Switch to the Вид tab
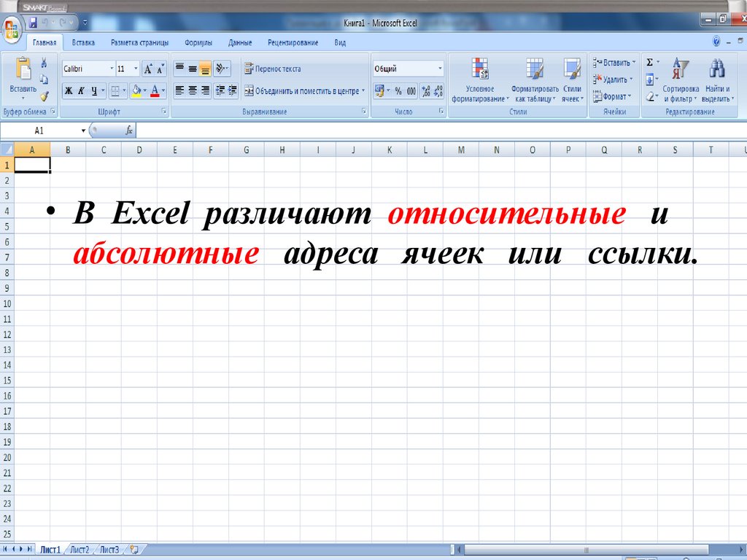The image size is (747, 560). (340, 42)
